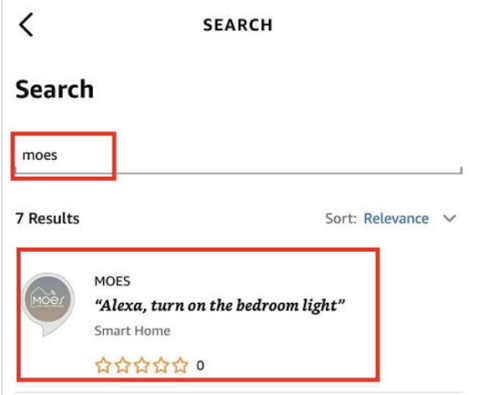Click the first rating star
The width and height of the screenshot is (480, 395).
(x=103, y=365)
